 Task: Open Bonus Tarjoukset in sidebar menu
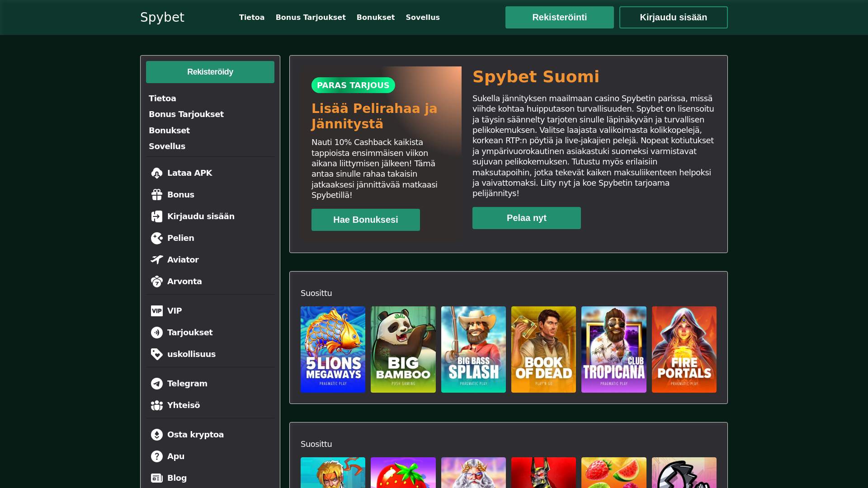click(186, 114)
